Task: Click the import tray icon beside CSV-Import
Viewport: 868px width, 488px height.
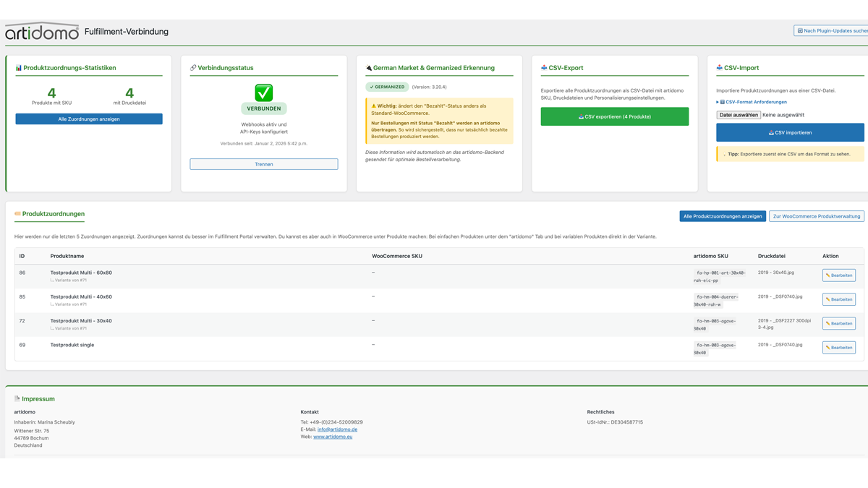Action: 720,67
